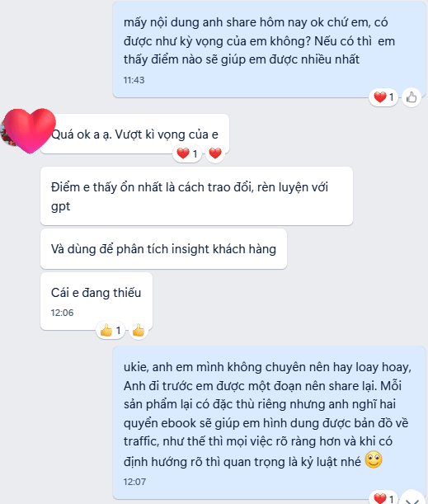This screenshot has height=504, width=428.
Task: Open the heart reaction count on the 11:43 message
Action: click(x=383, y=97)
